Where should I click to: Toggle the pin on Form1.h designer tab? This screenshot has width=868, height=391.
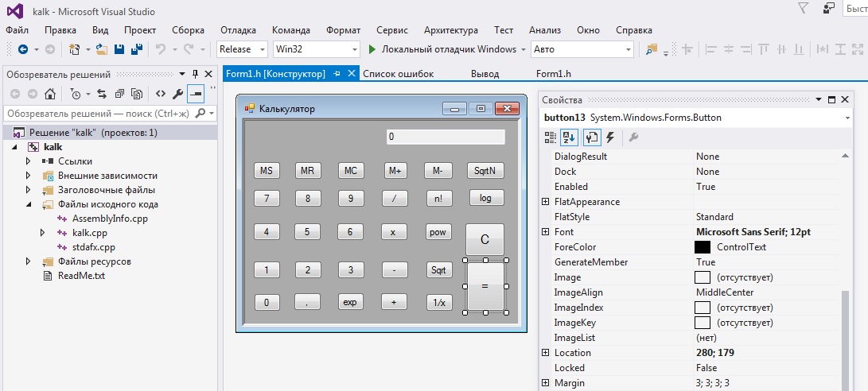tap(337, 74)
